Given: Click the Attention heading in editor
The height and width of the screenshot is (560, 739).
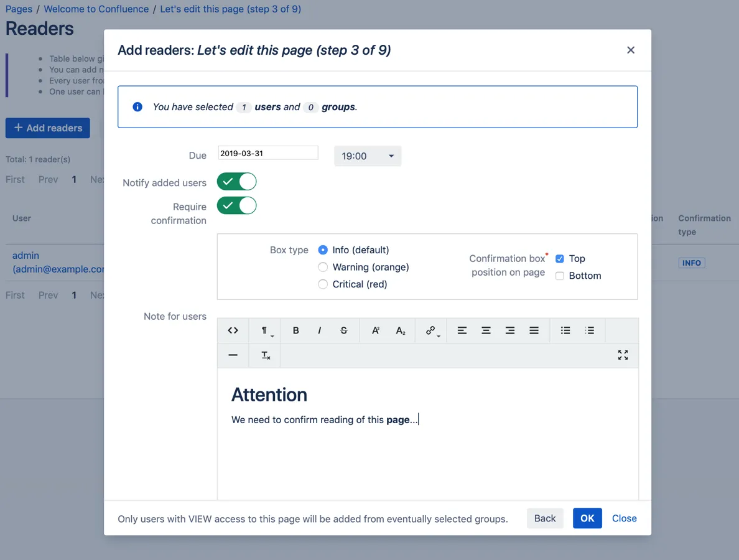Looking at the screenshot, I should pyautogui.click(x=269, y=395).
